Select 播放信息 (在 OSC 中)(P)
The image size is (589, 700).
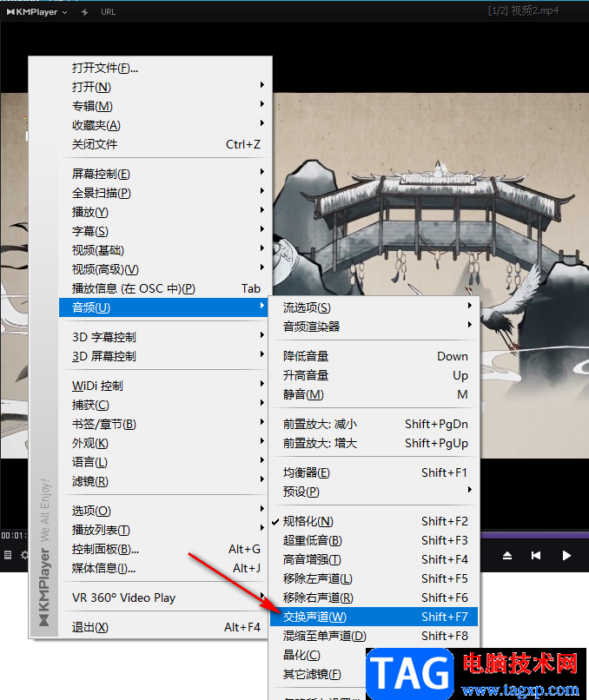(x=165, y=289)
